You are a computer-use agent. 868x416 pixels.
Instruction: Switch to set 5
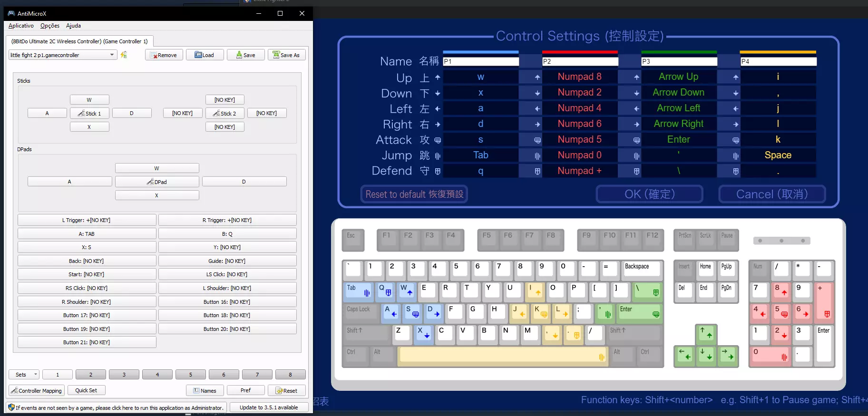click(x=191, y=375)
